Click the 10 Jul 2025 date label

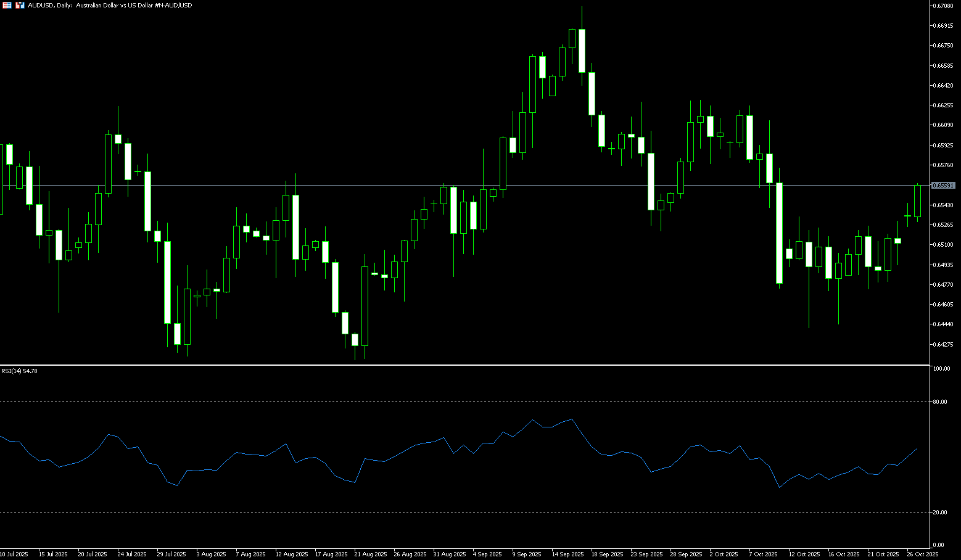(14, 554)
